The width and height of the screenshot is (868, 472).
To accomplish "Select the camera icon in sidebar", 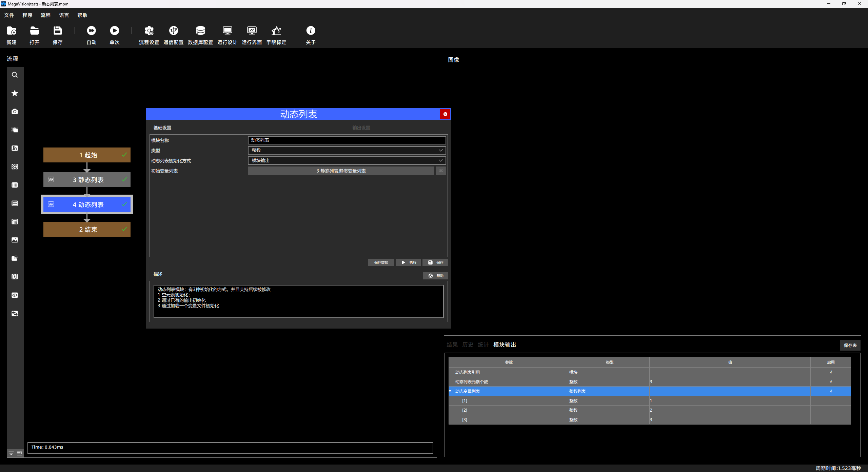I will 15,112.
